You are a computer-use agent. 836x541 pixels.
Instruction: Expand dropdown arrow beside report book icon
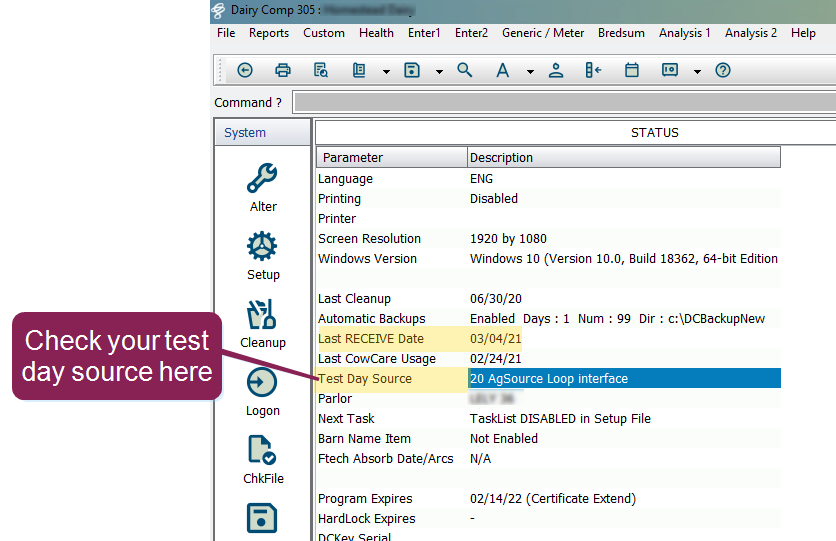386,71
